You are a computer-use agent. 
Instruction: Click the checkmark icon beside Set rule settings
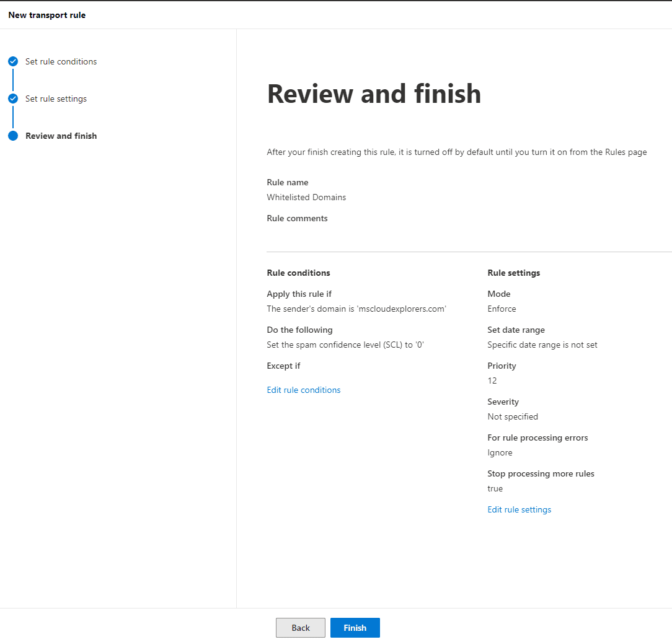click(x=13, y=99)
